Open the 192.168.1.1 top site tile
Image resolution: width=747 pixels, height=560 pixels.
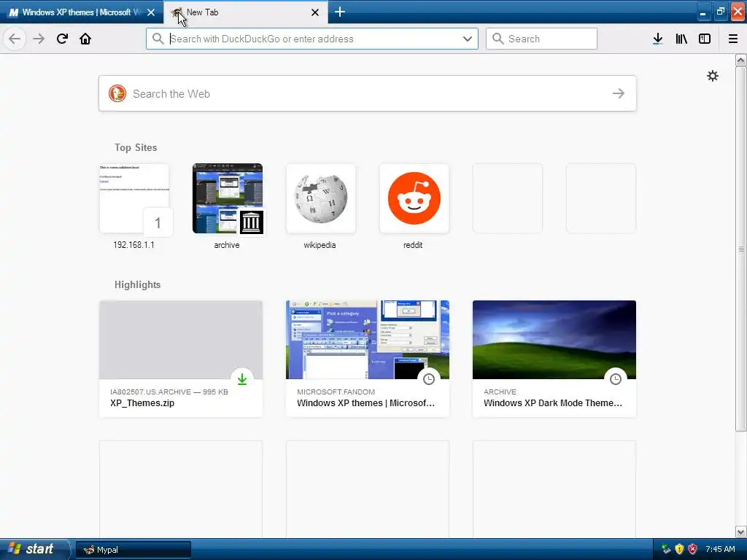134,198
